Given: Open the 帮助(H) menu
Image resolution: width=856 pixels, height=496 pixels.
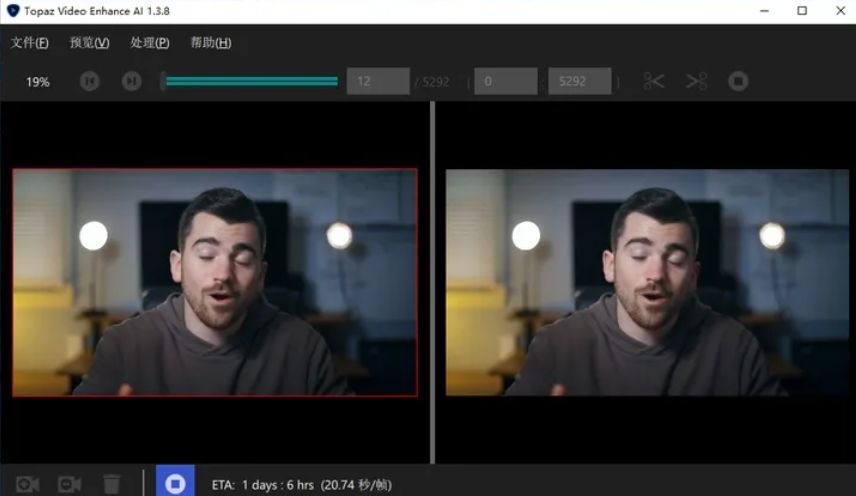Looking at the screenshot, I should [211, 43].
